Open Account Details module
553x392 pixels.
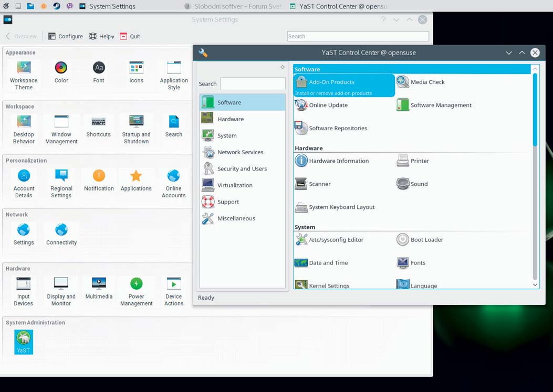(24, 183)
